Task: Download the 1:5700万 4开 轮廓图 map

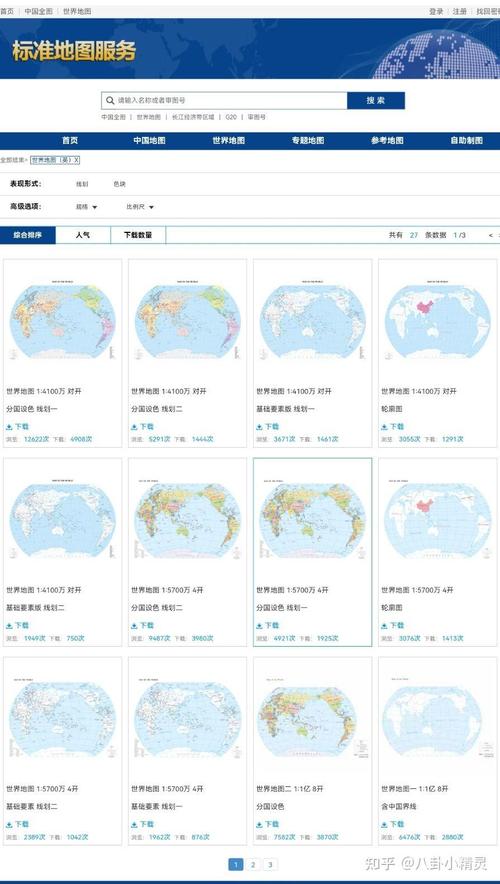Action: coord(392,626)
